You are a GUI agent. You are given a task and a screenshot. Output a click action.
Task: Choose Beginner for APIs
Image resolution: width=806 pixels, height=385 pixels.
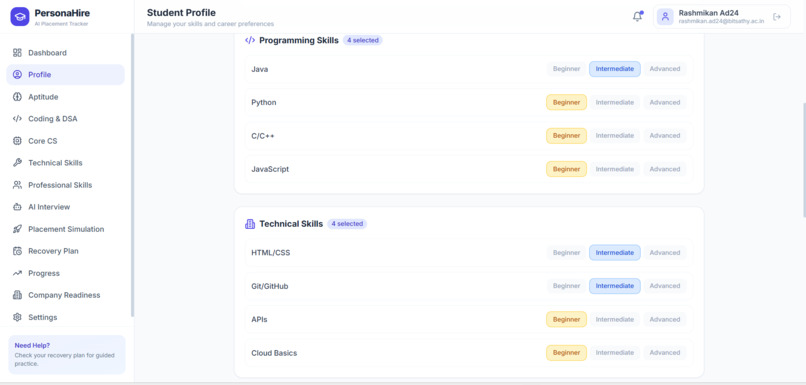pyautogui.click(x=566, y=319)
